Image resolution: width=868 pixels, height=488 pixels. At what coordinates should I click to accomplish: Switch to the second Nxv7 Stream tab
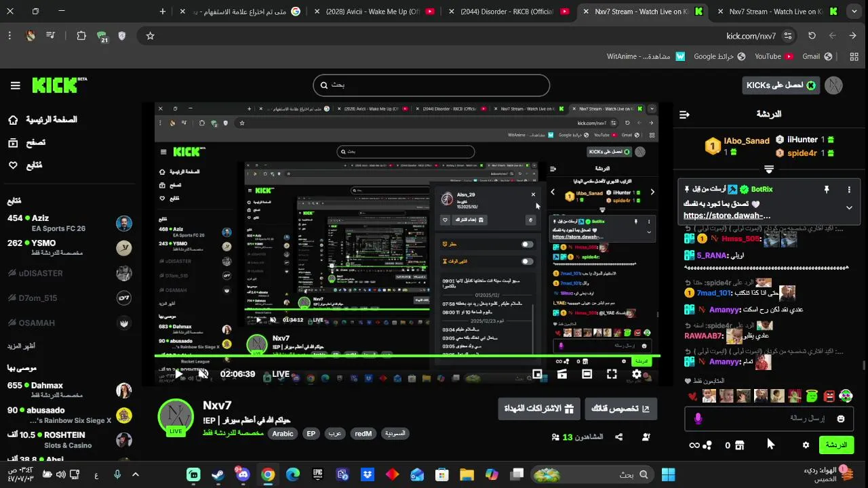click(777, 12)
